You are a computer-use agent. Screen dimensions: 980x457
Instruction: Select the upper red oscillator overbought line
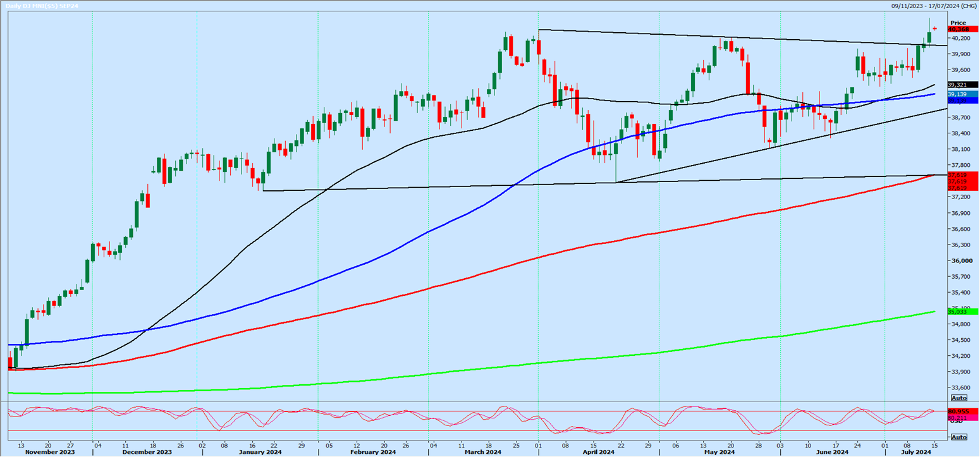tap(443, 411)
